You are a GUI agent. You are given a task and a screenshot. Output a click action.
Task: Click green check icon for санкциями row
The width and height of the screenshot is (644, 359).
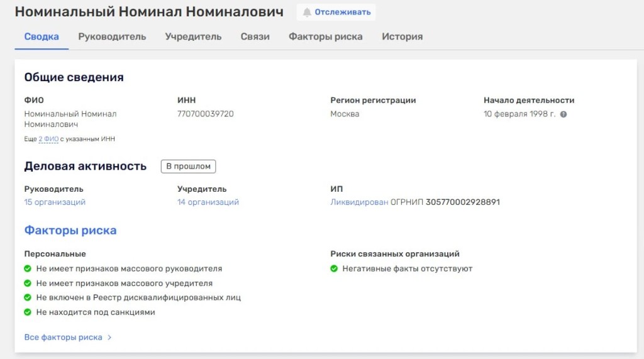point(28,312)
